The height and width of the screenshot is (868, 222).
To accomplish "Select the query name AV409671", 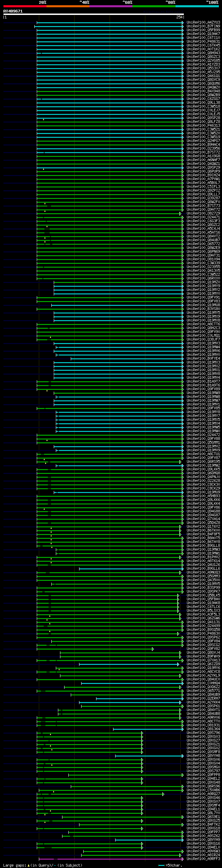I will pyautogui.click(x=13, y=11).
